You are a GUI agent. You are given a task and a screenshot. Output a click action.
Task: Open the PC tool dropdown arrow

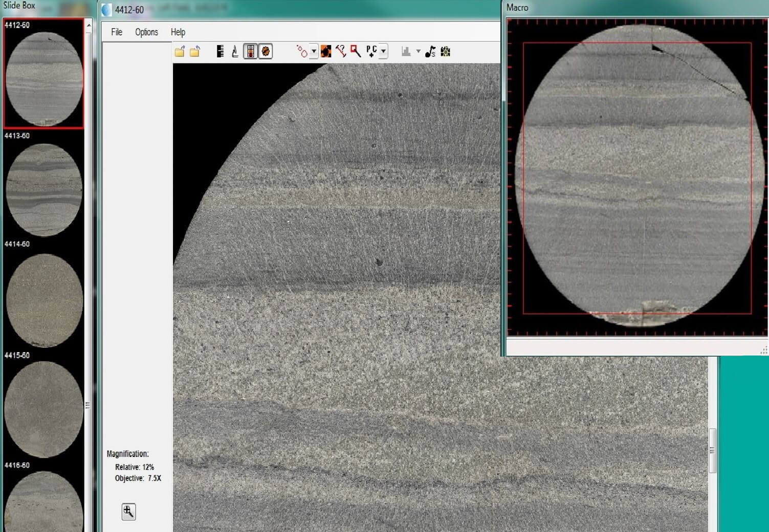[x=383, y=52]
